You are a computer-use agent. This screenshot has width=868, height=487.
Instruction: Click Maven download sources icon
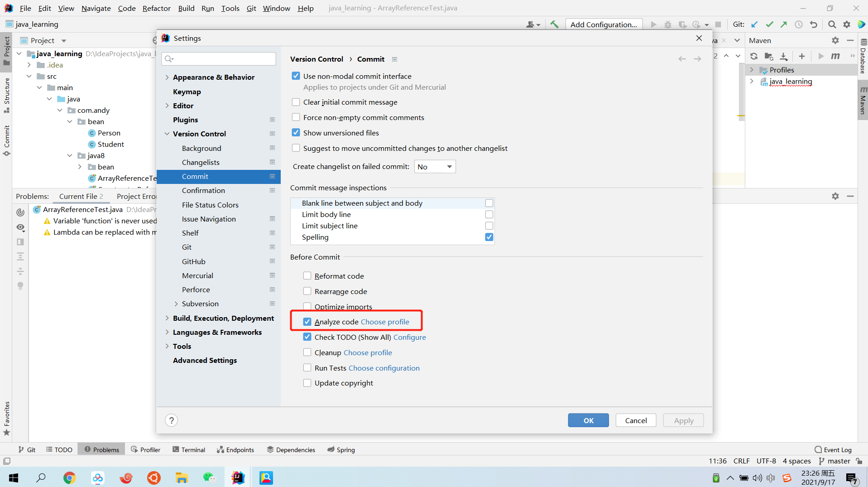pyautogui.click(x=784, y=56)
